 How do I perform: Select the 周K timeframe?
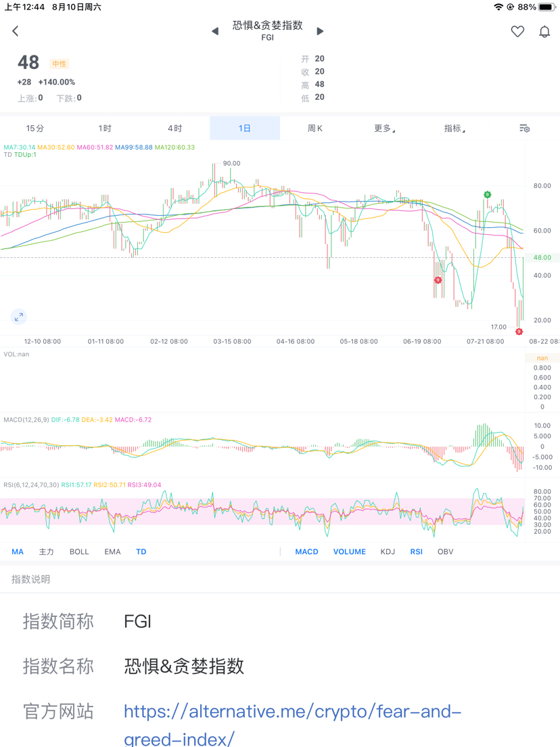(x=314, y=128)
